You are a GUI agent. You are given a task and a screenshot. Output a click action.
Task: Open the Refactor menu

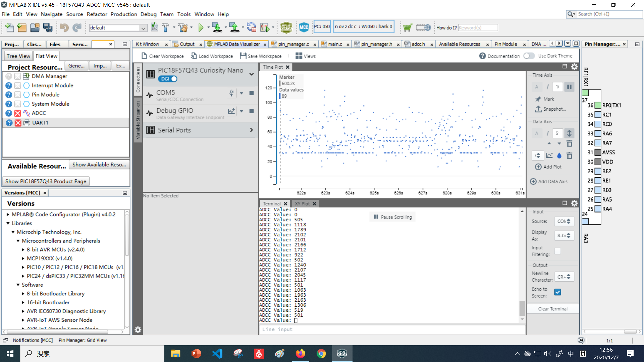pos(97,14)
